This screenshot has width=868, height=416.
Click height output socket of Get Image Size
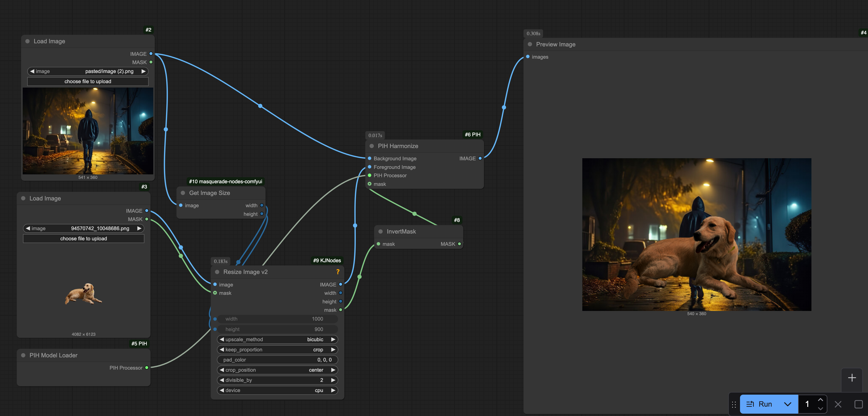tap(262, 213)
